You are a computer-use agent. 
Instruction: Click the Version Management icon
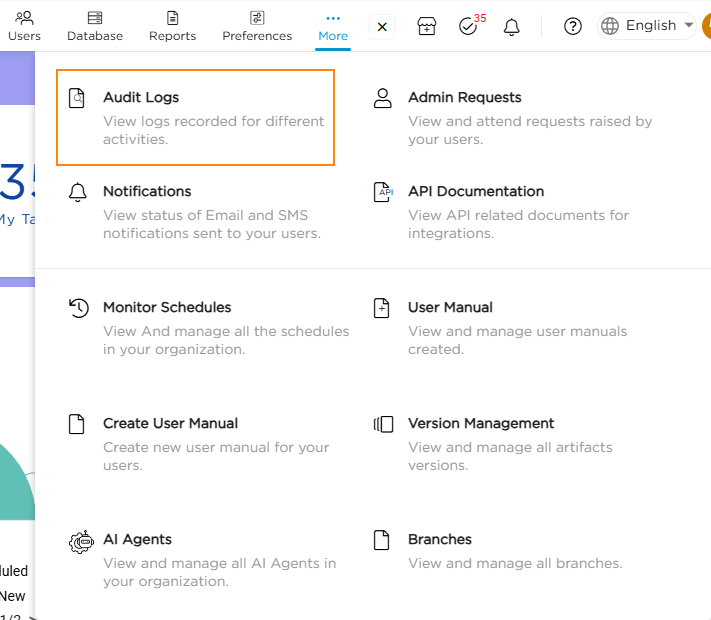click(383, 424)
